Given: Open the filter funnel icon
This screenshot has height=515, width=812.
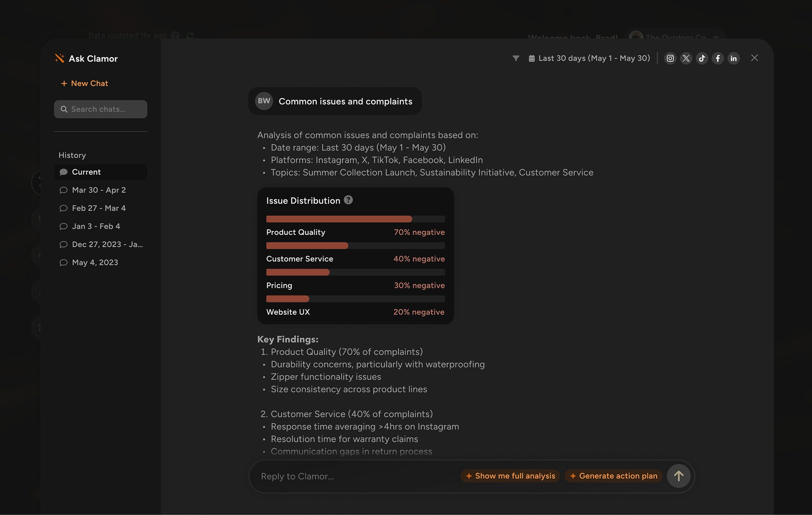Looking at the screenshot, I should [516, 58].
